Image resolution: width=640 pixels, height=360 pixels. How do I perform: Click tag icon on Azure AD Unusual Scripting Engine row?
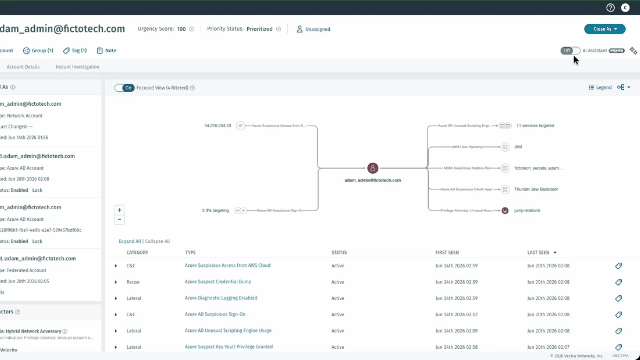pyautogui.click(x=618, y=331)
